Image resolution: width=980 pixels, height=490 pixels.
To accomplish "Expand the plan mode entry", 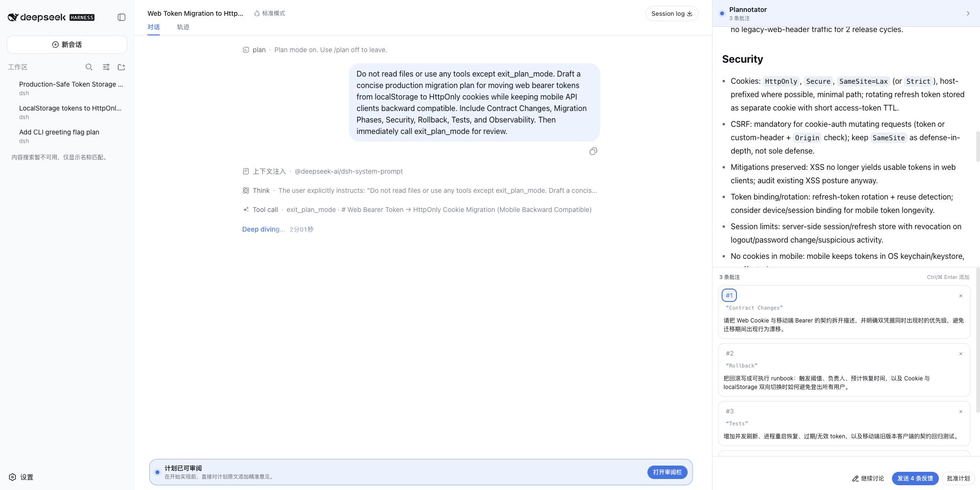I will point(314,50).
